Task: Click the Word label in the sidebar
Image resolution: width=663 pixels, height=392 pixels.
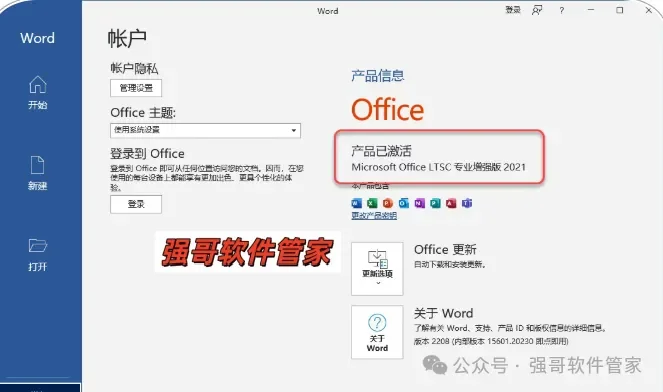Action: tap(37, 38)
